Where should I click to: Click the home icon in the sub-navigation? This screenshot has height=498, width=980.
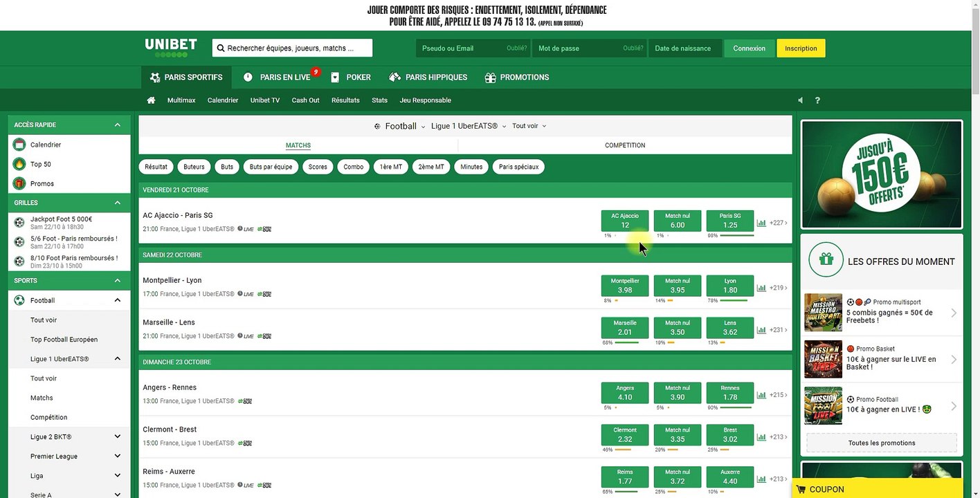point(151,100)
